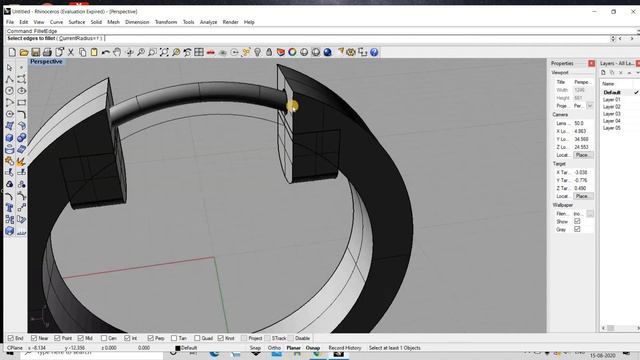Toggle Planar in the status bar
640x360 pixels.
(x=293, y=348)
